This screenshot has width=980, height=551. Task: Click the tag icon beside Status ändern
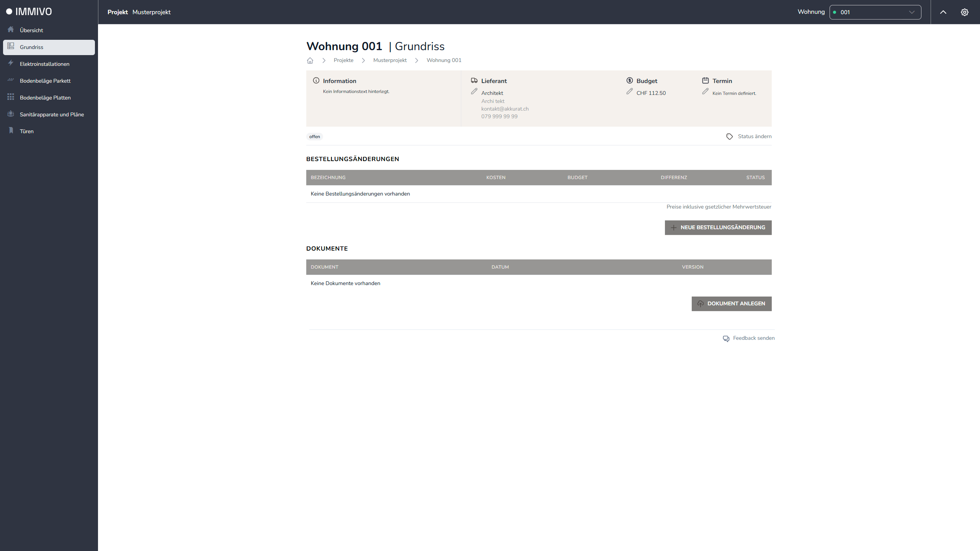(729, 137)
